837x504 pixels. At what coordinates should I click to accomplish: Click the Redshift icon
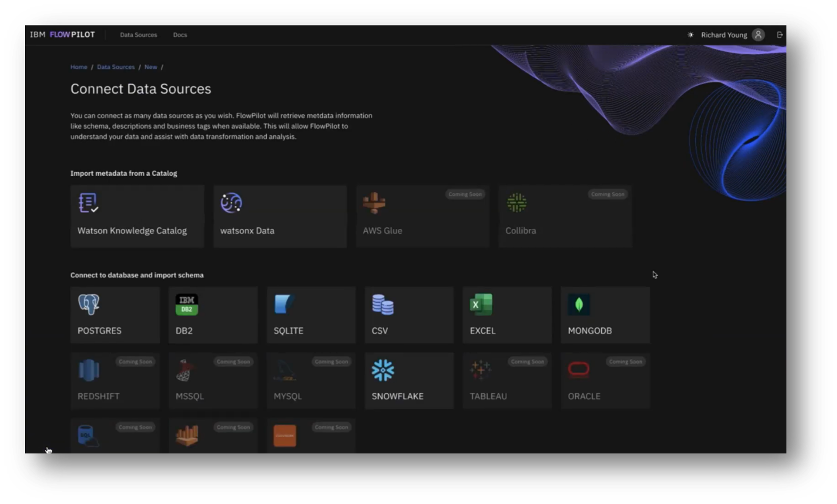pyautogui.click(x=88, y=370)
